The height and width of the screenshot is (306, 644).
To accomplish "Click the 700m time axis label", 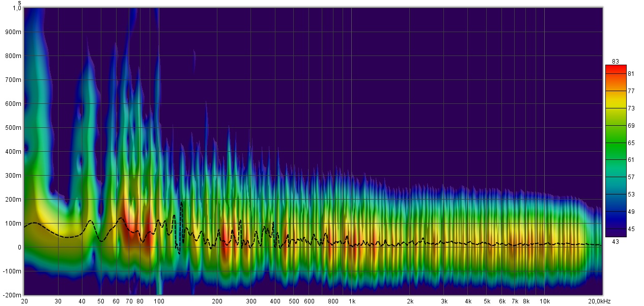I will click(14, 80).
